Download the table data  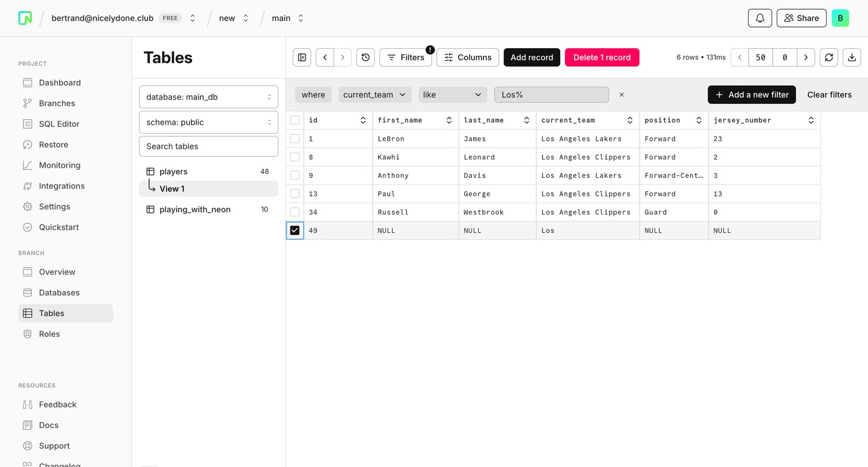[852, 57]
